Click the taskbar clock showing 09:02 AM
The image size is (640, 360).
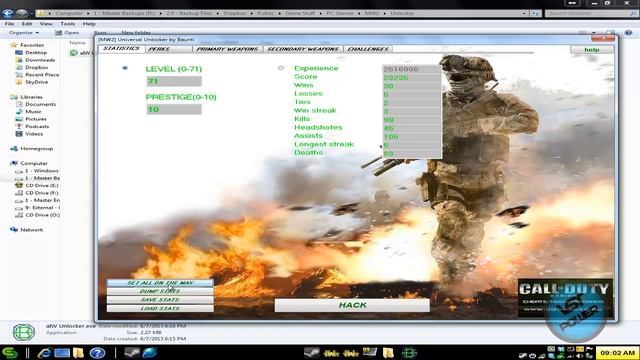point(617,353)
